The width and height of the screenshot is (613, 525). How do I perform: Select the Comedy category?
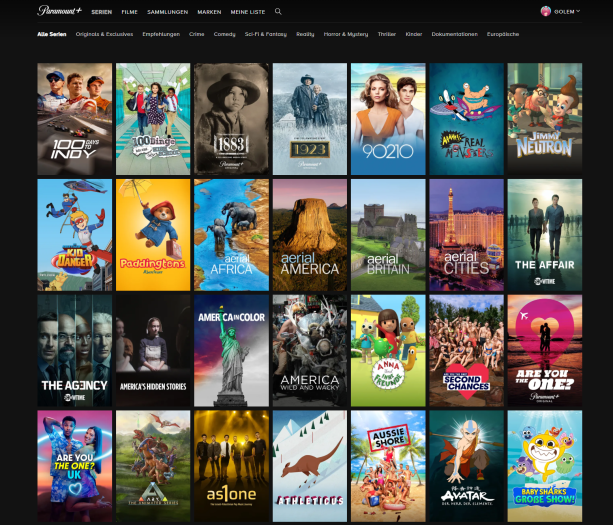(224, 34)
